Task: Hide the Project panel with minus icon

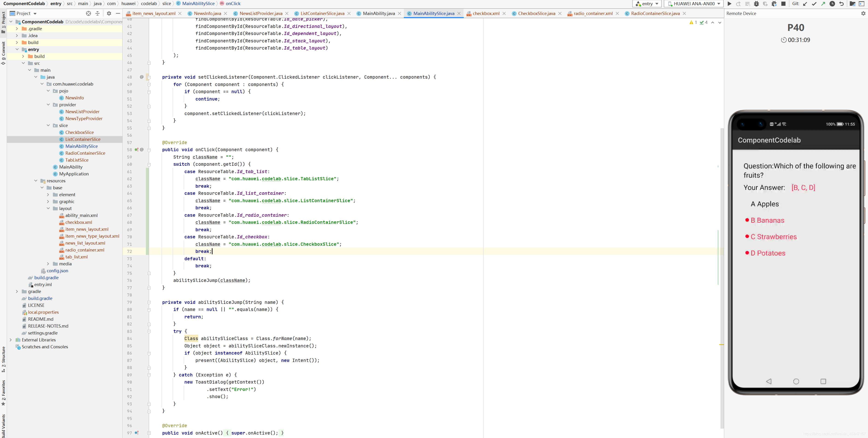Action: coord(118,13)
